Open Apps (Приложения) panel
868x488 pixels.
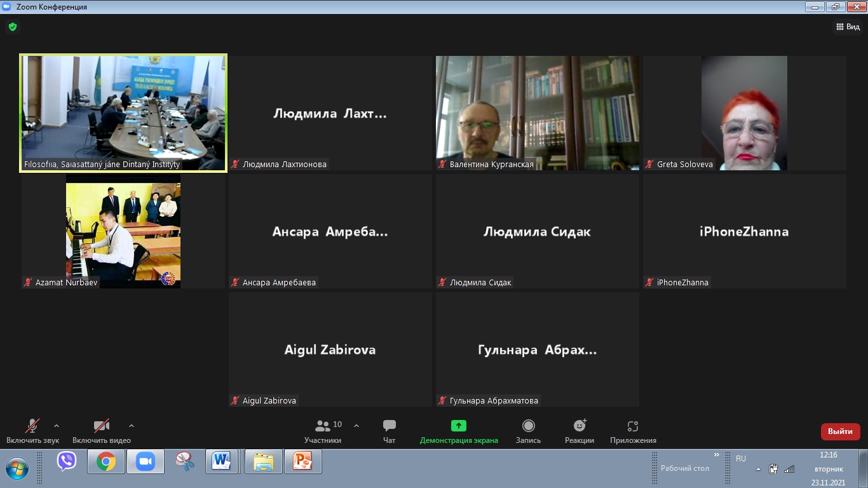633,431
